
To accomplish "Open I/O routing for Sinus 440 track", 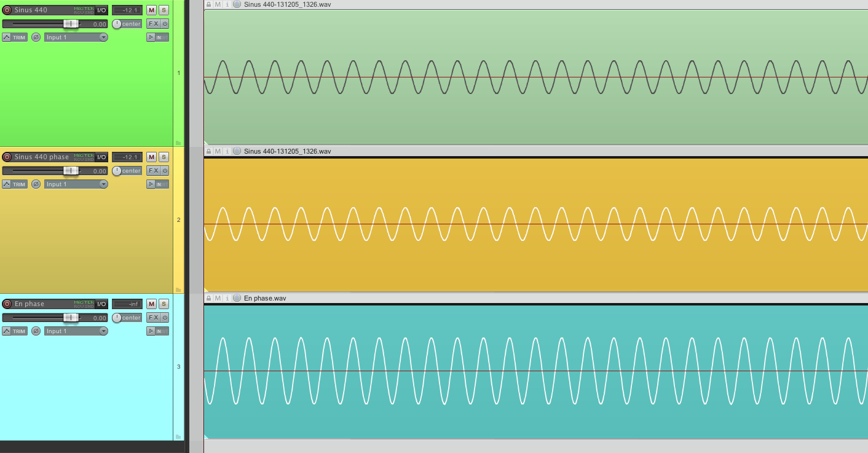I will (101, 10).
